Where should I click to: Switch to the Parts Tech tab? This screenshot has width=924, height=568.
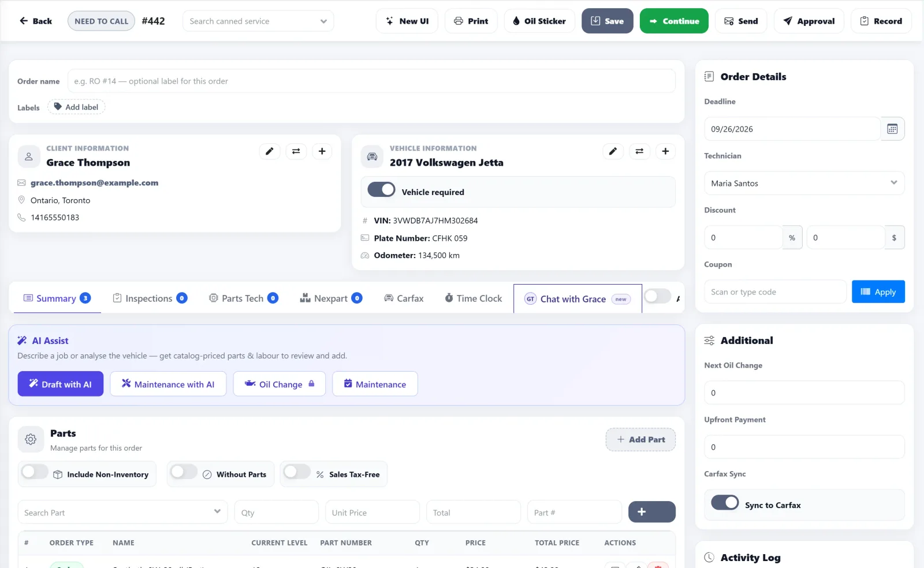(243, 298)
